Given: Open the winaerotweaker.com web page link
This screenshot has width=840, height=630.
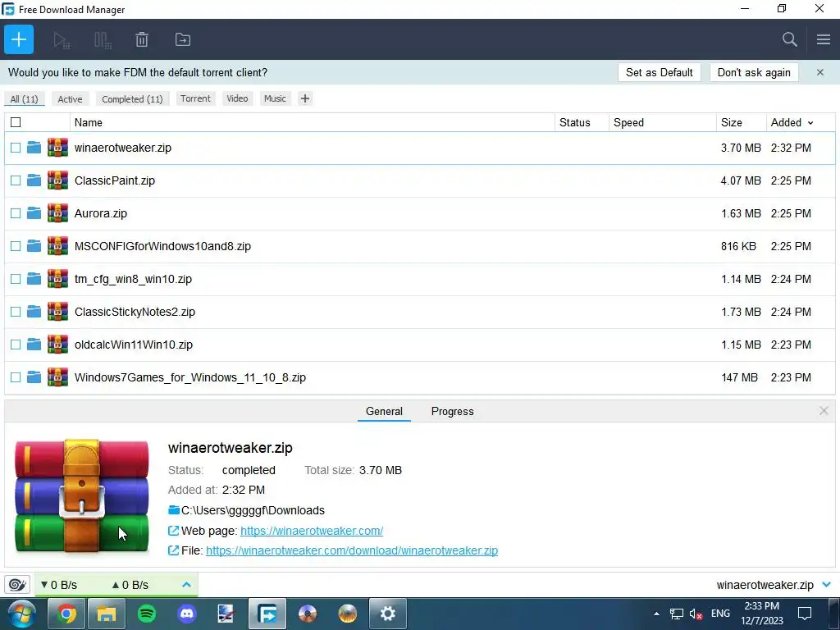Looking at the screenshot, I should tap(312, 531).
